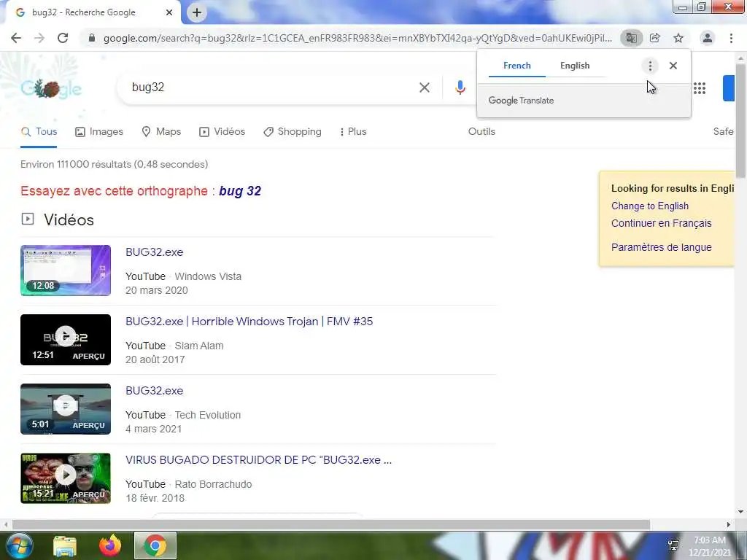This screenshot has width=747, height=560.
Task: Click the Rato Borrachudo channel name
Action: pyautogui.click(x=214, y=484)
